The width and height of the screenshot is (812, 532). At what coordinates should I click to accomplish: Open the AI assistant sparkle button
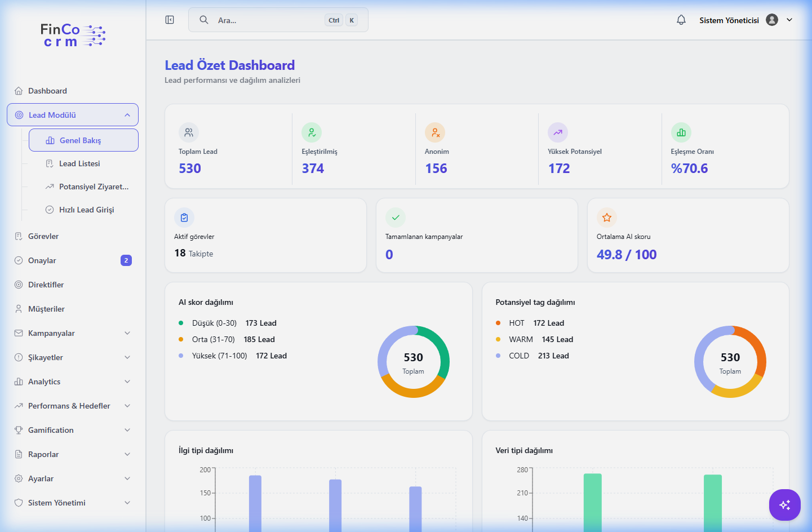click(785, 505)
